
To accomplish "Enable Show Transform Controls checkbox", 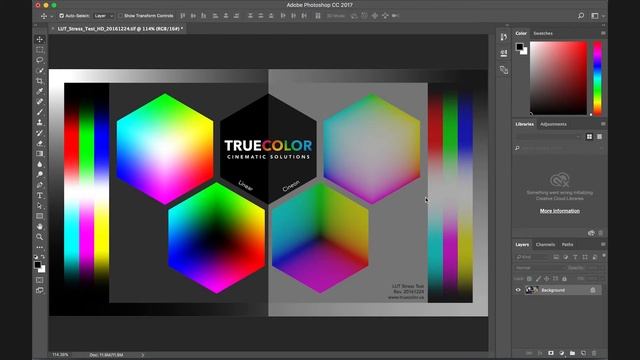I will pyautogui.click(x=120, y=16).
